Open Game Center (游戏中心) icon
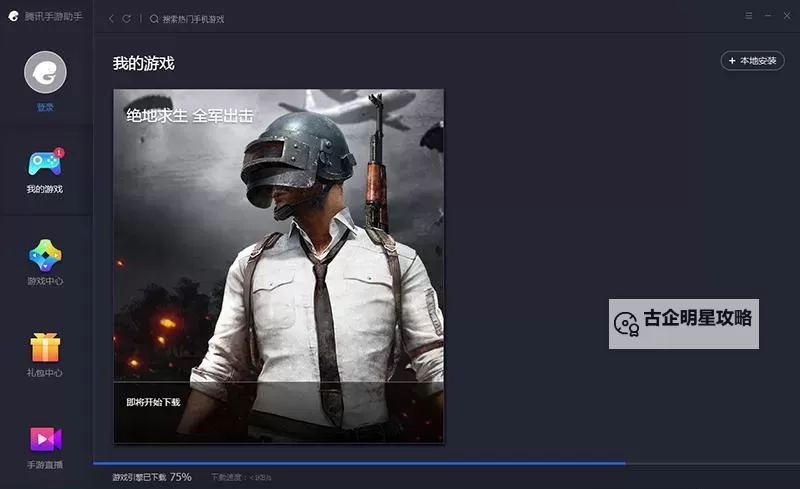800x489 pixels. click(x=45, y=256)
